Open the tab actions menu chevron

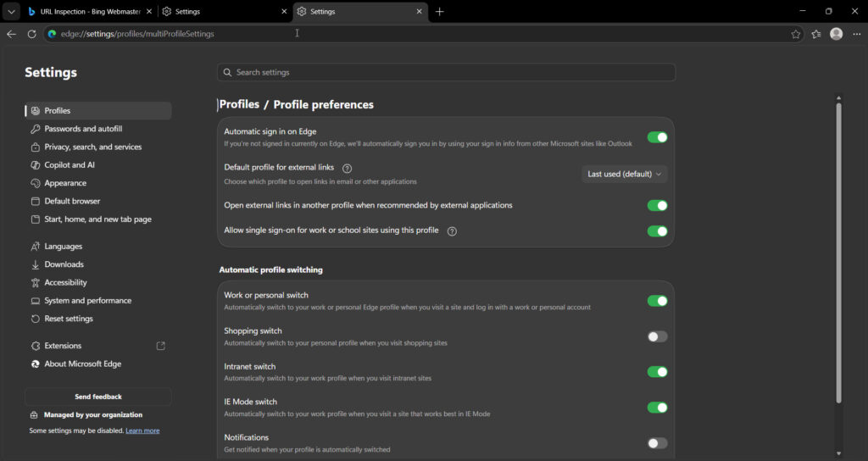[x=11, y=12]
